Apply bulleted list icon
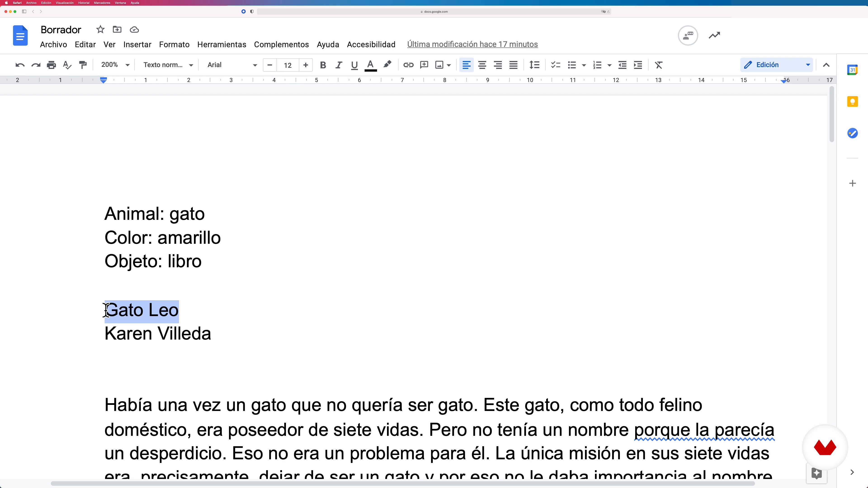Image resolution: width=868 pixels, height=488 pixels. 572,65
